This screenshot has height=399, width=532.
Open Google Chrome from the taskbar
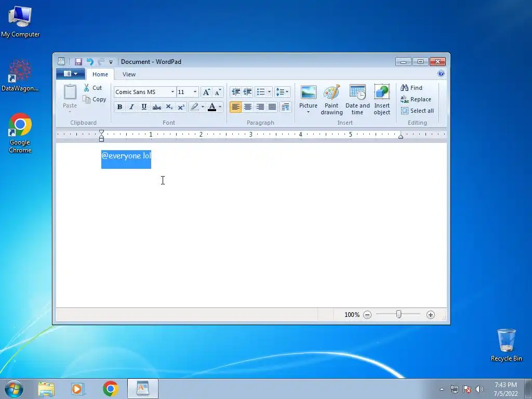[111, 389]
